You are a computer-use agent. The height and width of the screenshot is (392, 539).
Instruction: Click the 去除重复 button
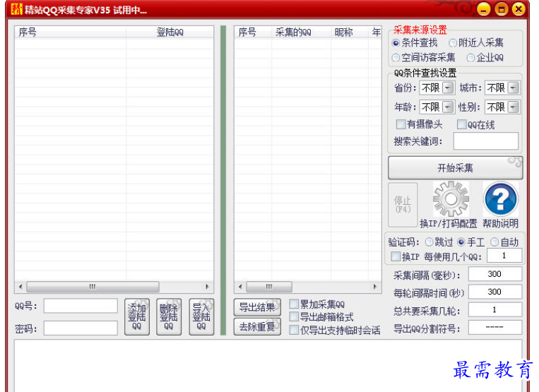[x=257, y=326]
